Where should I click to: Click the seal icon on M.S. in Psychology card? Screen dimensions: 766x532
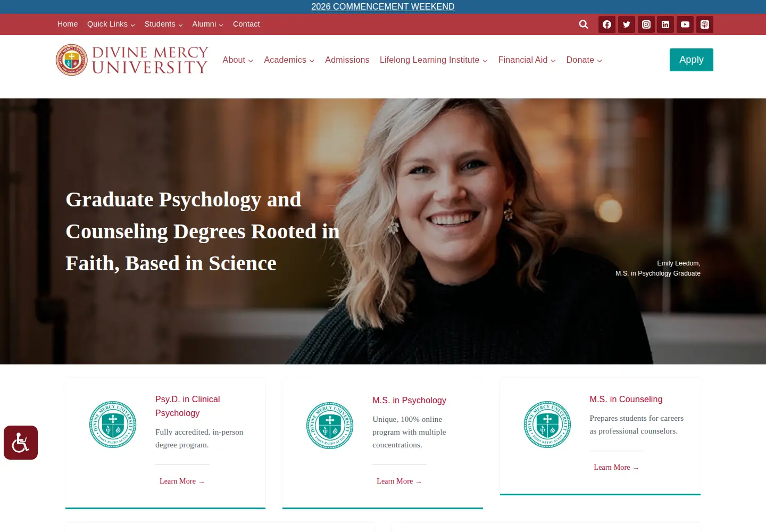pos(330,426)
